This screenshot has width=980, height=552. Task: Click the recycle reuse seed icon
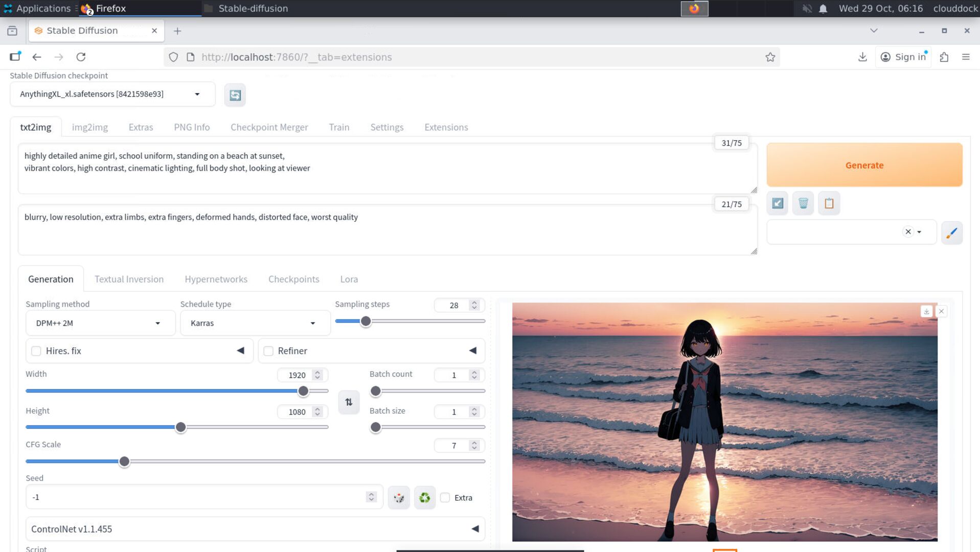coord(424,498)
